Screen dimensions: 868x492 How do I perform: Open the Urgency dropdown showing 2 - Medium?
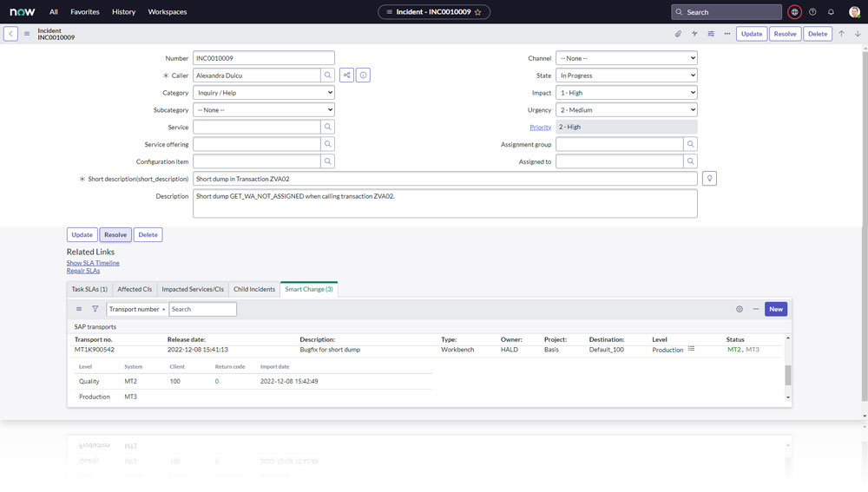click(x=626, y=109)
